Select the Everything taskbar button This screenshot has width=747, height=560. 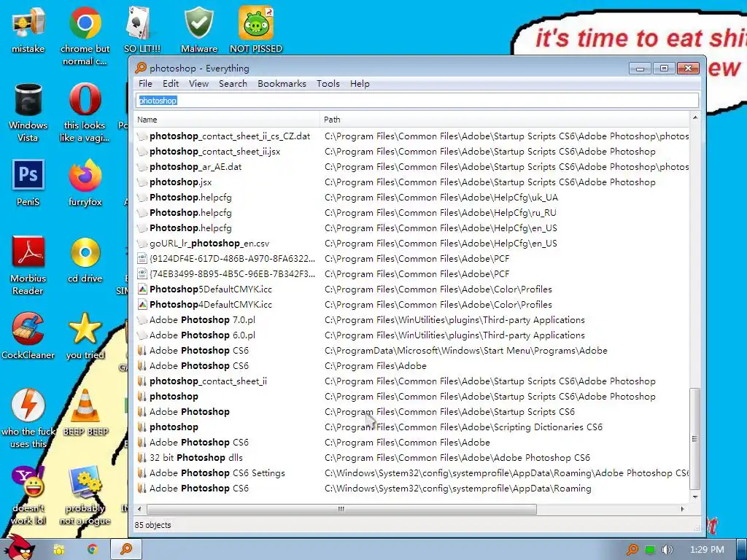(x=126, y=549)
